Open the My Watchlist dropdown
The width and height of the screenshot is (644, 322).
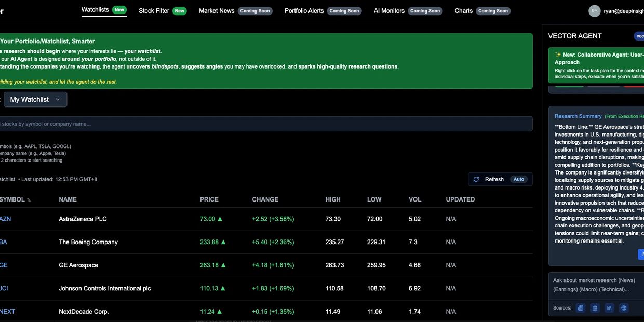35,100
